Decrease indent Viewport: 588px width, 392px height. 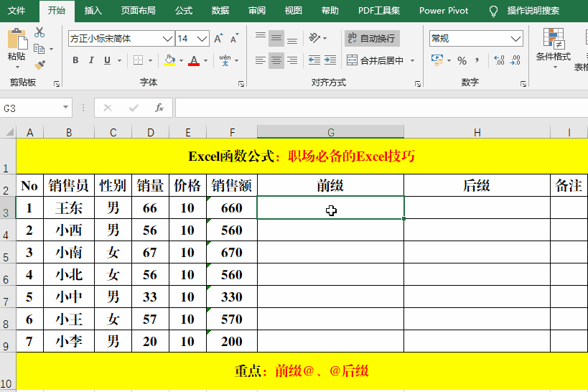coord(314,60)
